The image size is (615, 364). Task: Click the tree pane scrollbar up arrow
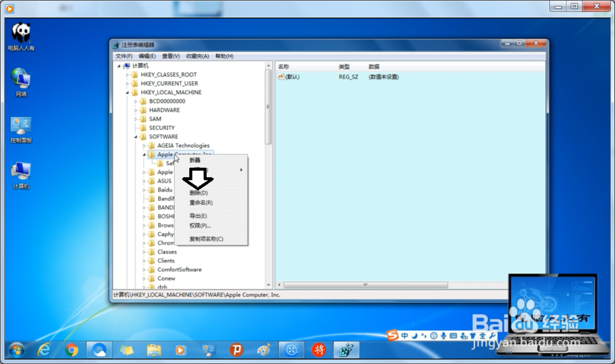269,66
